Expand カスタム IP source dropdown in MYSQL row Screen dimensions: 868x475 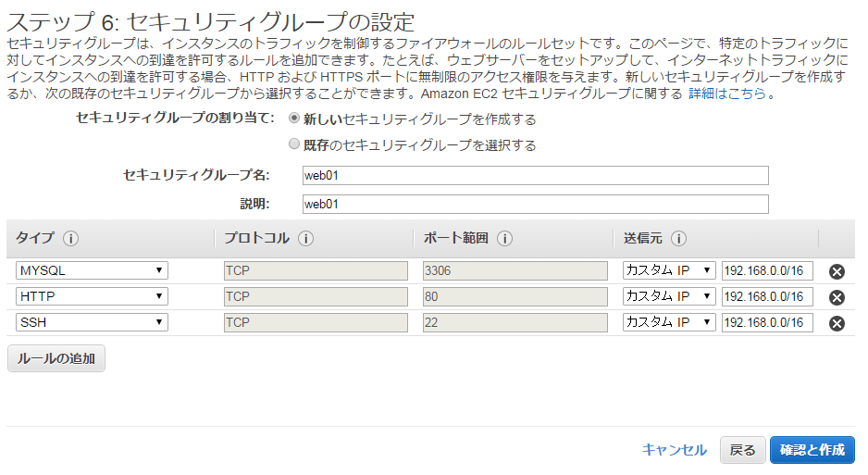[669, 270]
